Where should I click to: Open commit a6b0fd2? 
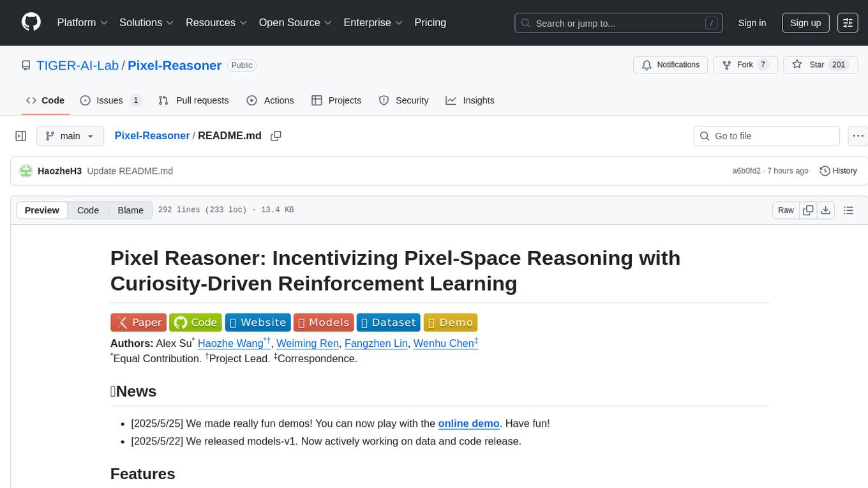click(747, 171)
